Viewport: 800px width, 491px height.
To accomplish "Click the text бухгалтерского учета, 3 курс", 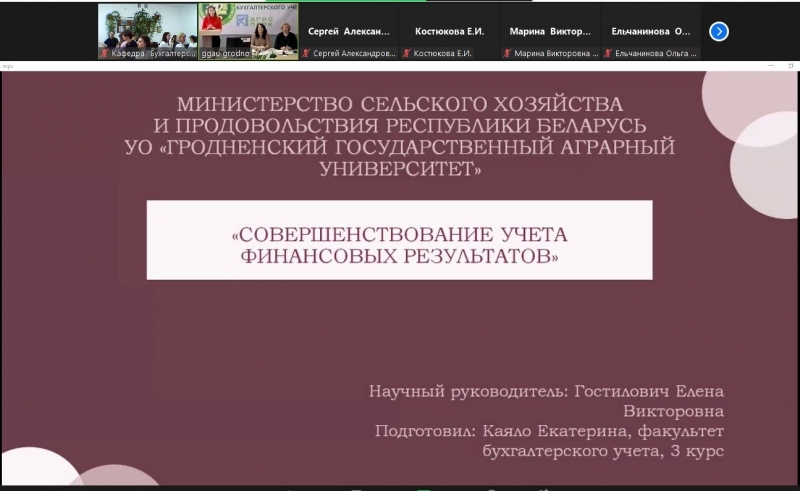I will (x=603, y=451).
